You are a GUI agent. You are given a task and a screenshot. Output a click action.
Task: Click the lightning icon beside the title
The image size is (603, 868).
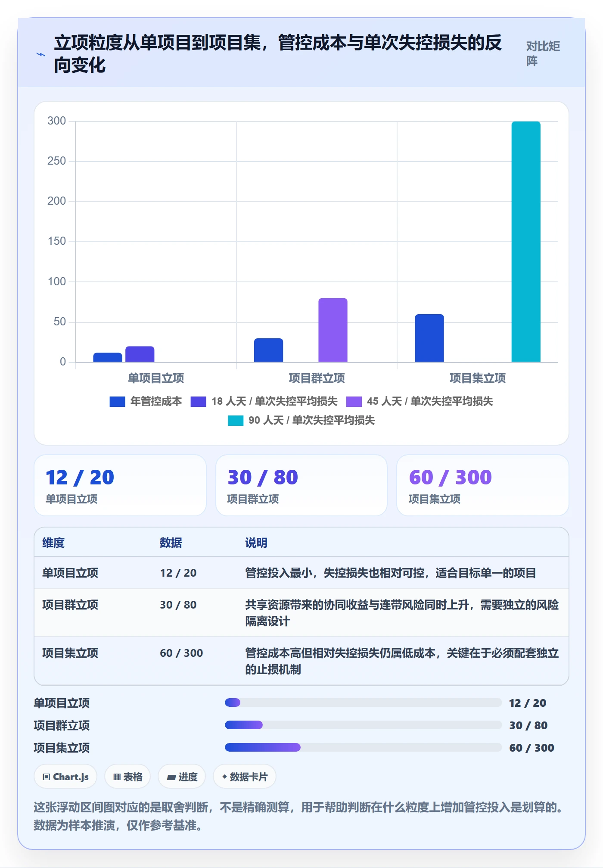pos(40,54)
